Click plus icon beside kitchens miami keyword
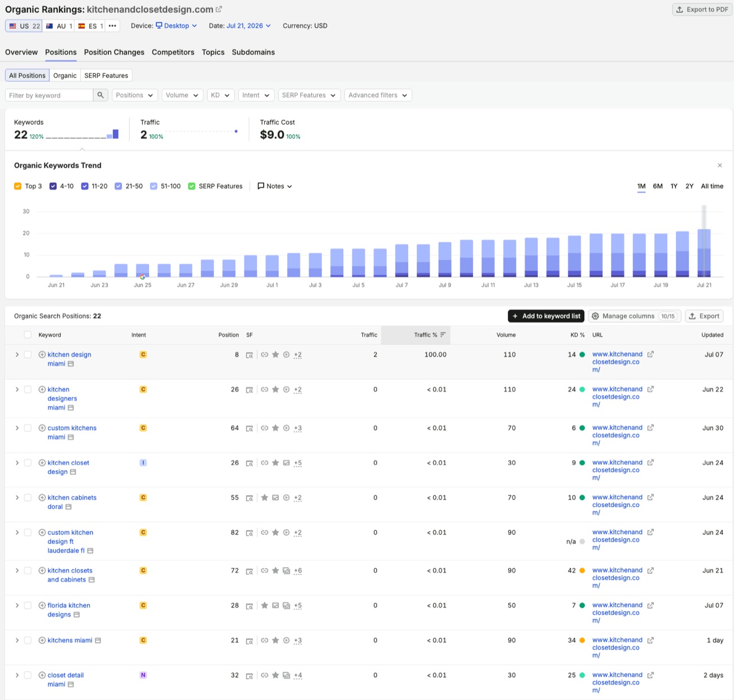The image size is (734, 700). tap(42, 640)
